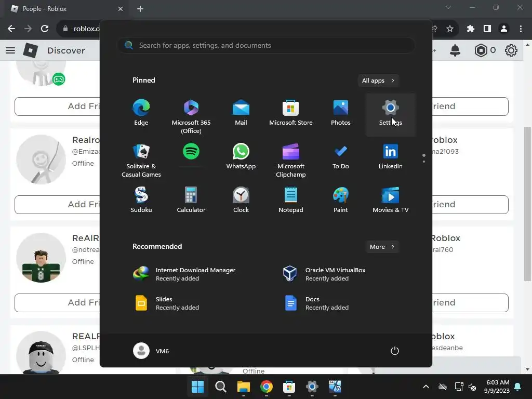This screenshot has width=532, height=399.
Task: Go to Discover on Roblox
Action: [x=66, y=50]
